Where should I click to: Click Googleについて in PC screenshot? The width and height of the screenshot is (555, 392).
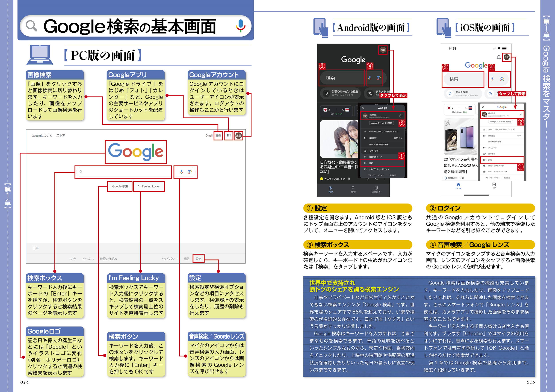point(42,135)
